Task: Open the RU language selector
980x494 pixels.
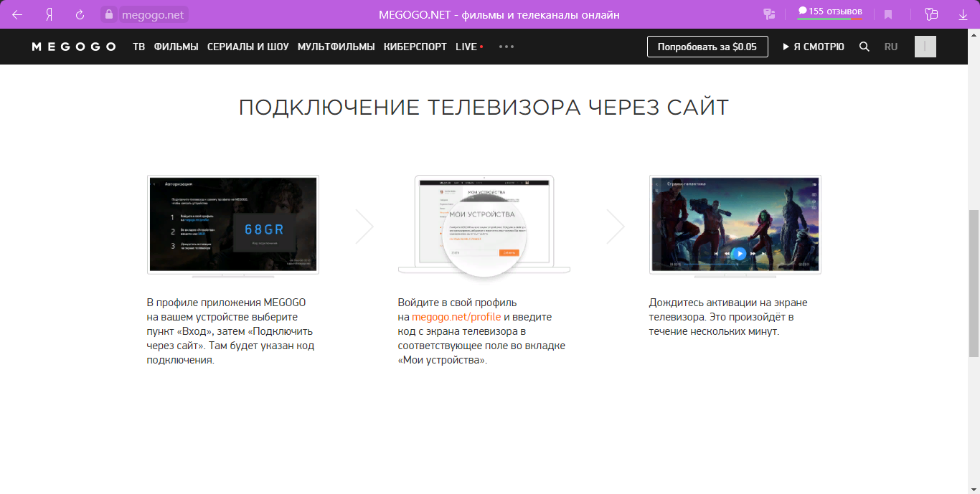Action: [x=891, y=47]
